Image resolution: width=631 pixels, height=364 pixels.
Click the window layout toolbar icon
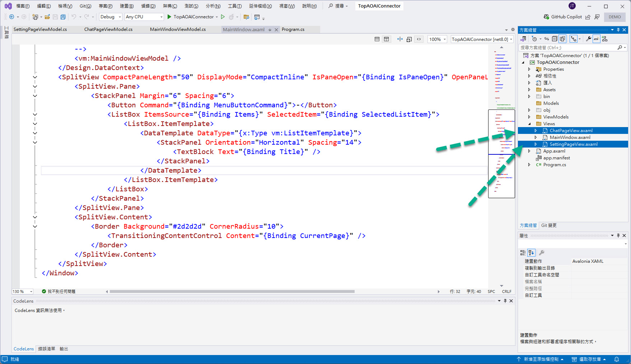click(257, 17)
